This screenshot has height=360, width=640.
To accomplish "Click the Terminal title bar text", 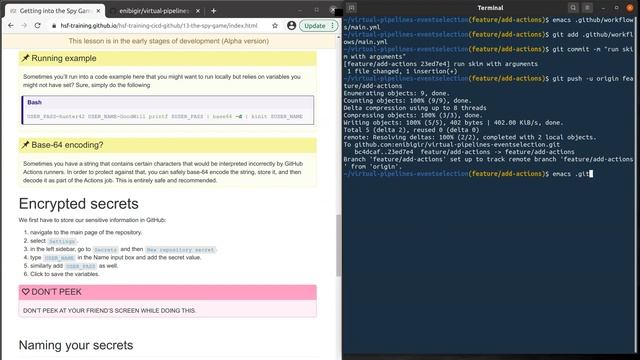I will (490, 7).
